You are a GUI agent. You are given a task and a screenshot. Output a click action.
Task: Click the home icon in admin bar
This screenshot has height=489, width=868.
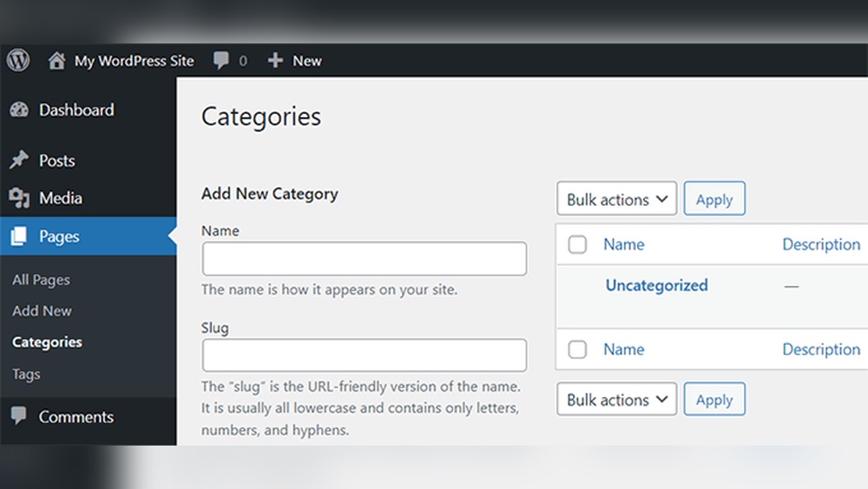56,60
